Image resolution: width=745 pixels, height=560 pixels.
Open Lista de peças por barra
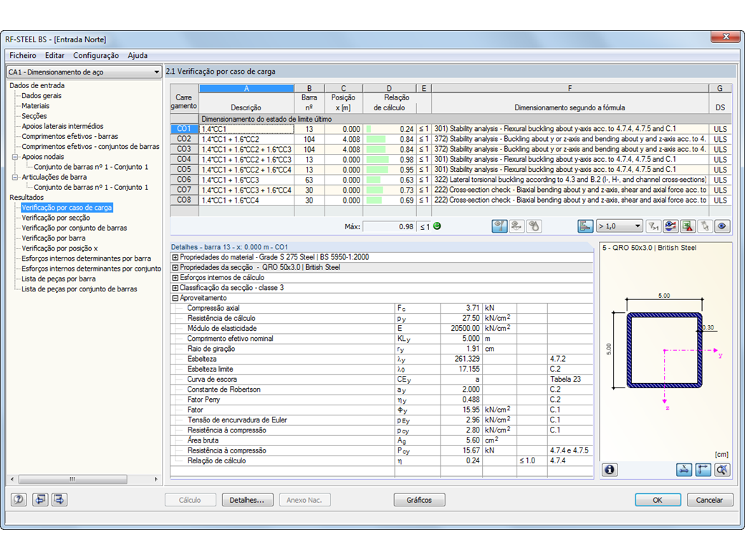click(59, 279)
